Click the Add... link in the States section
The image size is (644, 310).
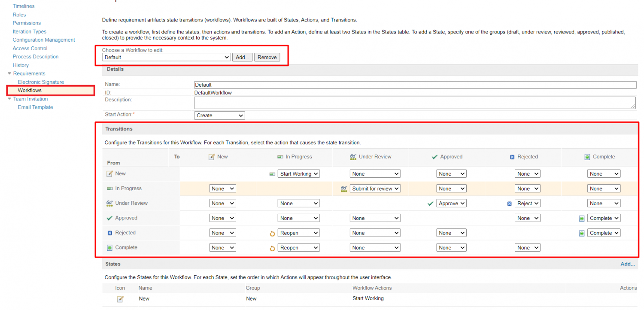pyautogui.click(x=628, y=264)
